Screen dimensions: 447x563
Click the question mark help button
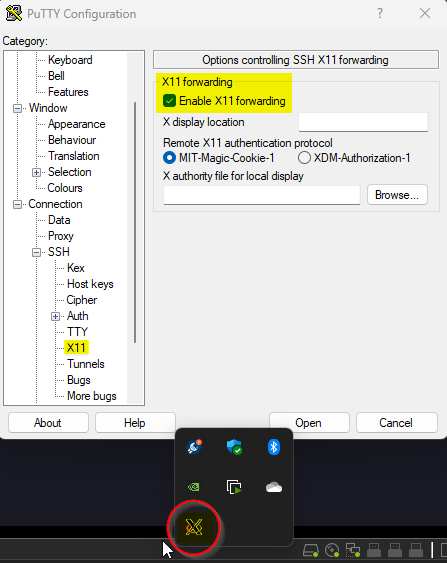[380, 13]
